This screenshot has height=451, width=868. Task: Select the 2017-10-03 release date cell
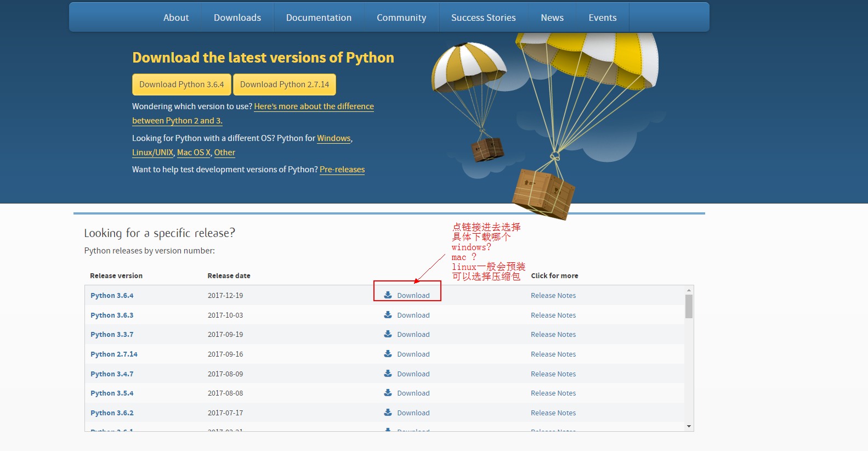(225, 315)
